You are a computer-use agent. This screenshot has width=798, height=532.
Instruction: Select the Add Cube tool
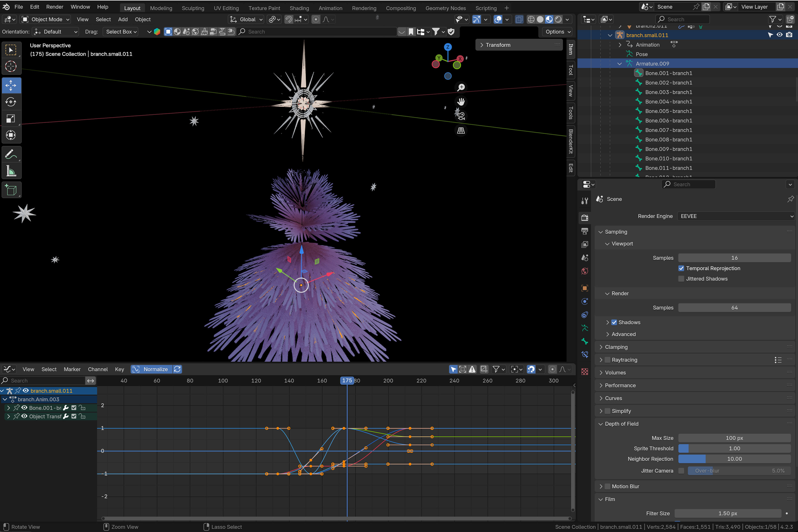[11, 190]
